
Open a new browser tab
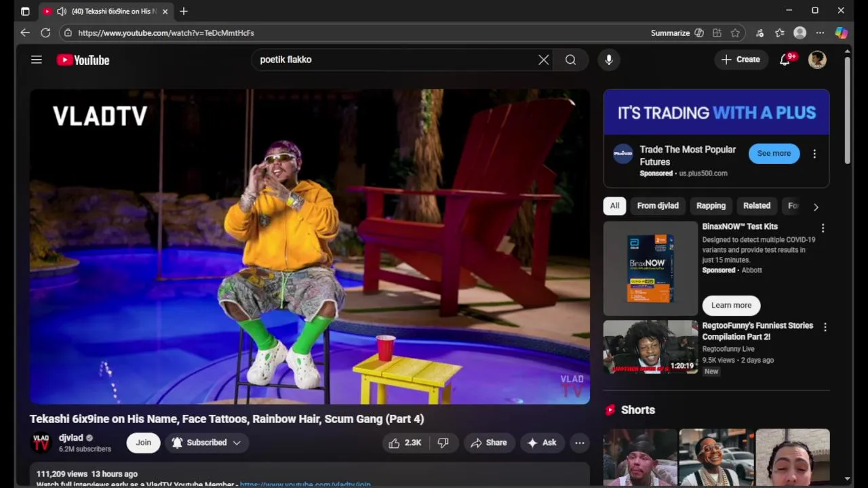pos(184,11)
